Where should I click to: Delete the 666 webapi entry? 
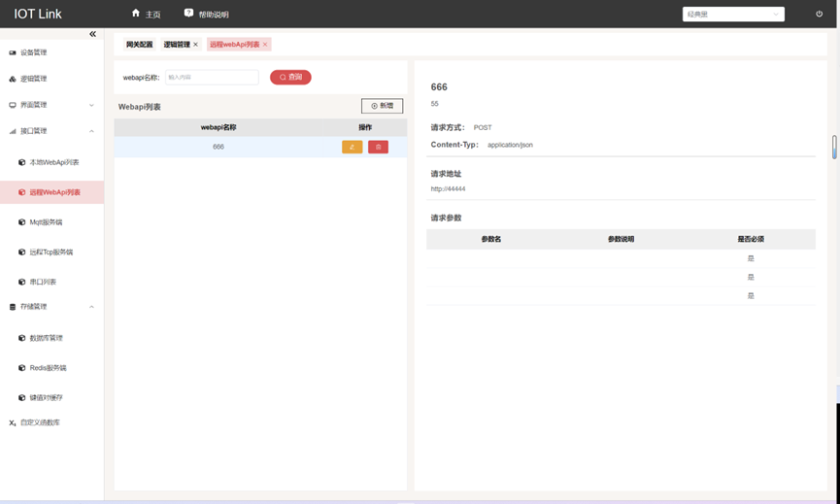click(378, 147)
